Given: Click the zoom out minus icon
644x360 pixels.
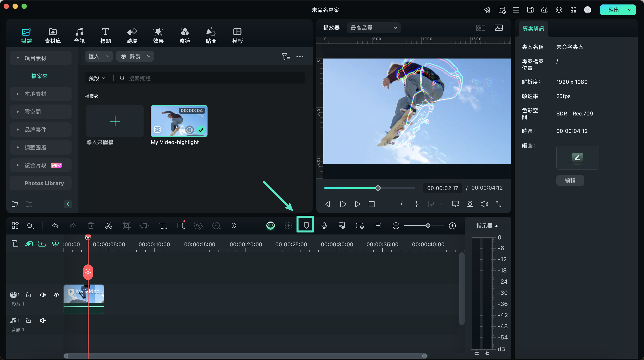Looking at the screenshot, I should (x=396, y=226).
